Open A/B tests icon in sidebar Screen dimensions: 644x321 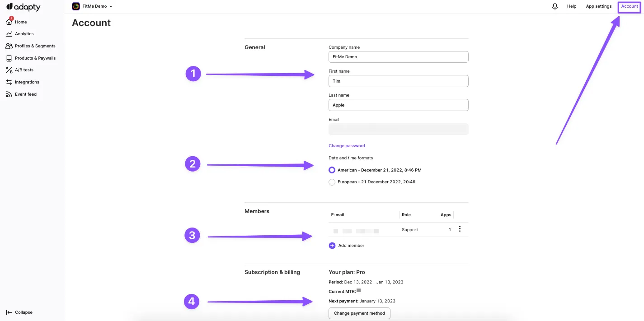coord(9,70)
